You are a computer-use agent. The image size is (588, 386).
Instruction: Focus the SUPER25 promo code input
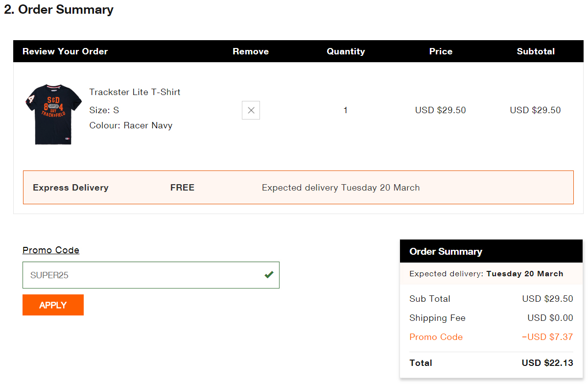tap(142, 275)
